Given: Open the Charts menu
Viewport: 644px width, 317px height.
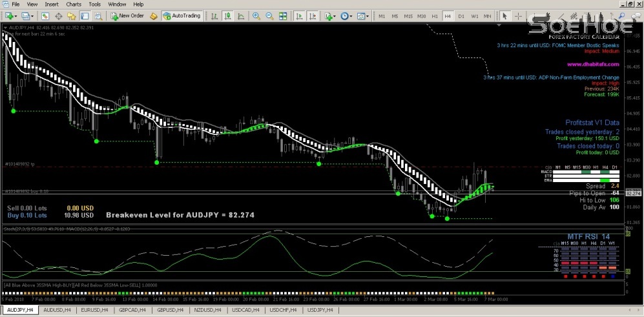Looking at the screenshot, I should [74, 4].
